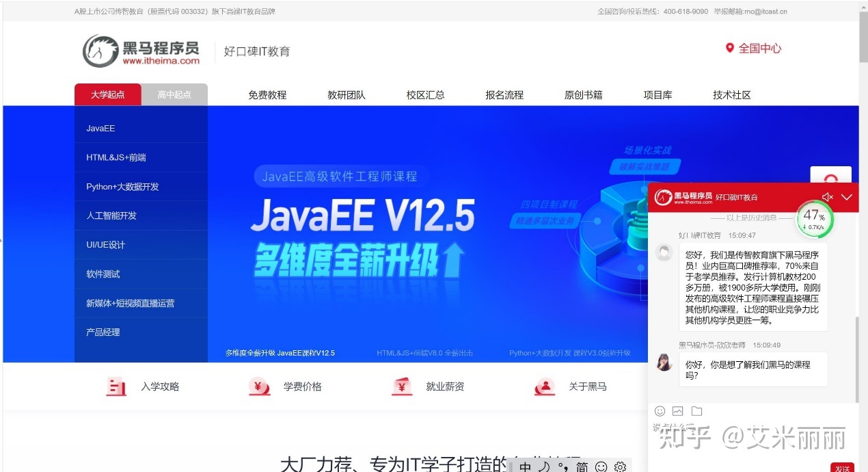The image size is (868, 472).
Task: Expand the JavaEE course category
Action: tap(100, 129)
